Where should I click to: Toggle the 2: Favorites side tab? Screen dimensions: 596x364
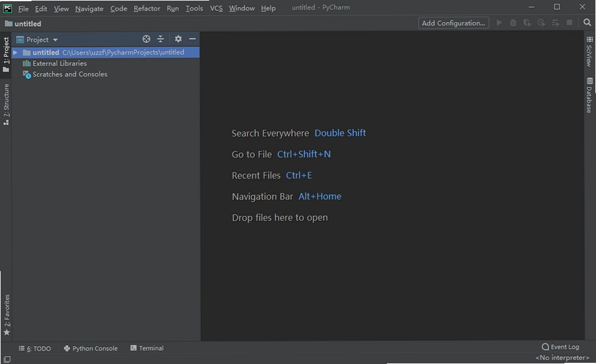coord(7,315)
